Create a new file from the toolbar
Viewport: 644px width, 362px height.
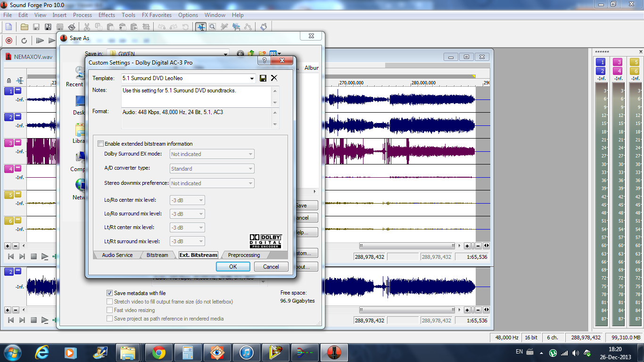click(x=8, y=27)
